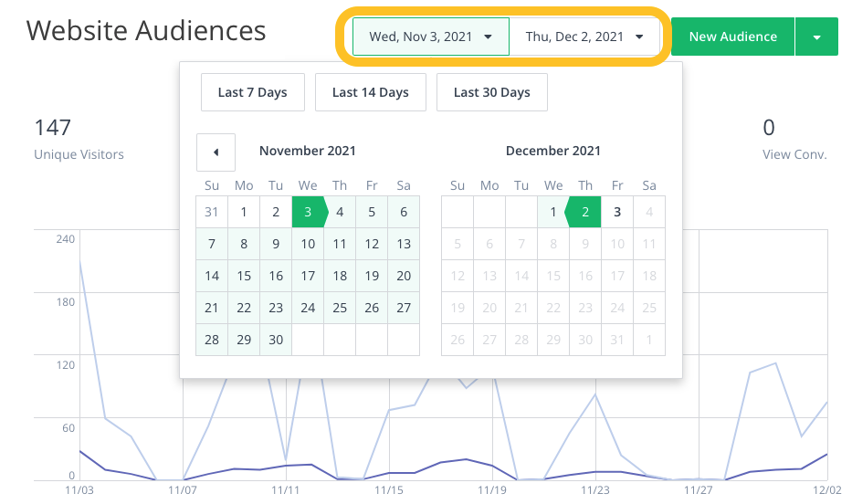This screenshot has width=852, height=504.
Task: Select November 21 in the calendar
Action: coord(212,308)
